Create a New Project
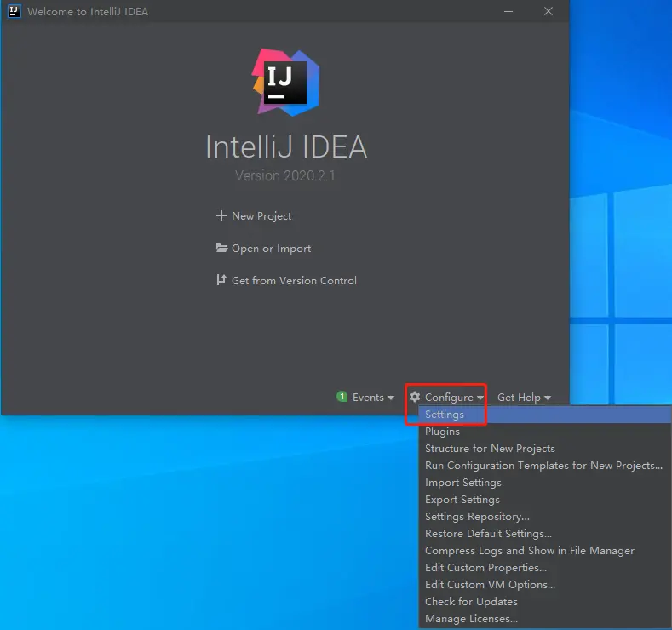 [x=261, y=216]
